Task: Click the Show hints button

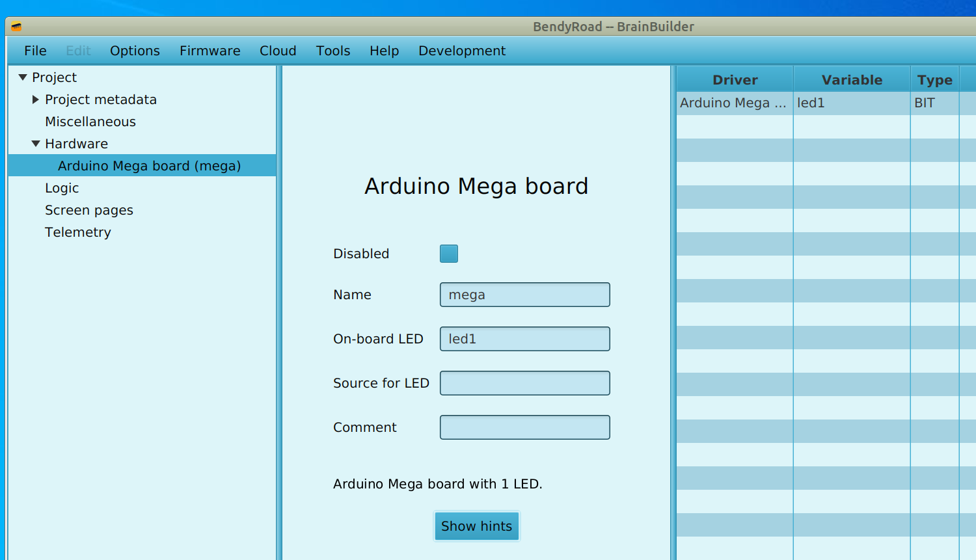Action: click(477, 526)
